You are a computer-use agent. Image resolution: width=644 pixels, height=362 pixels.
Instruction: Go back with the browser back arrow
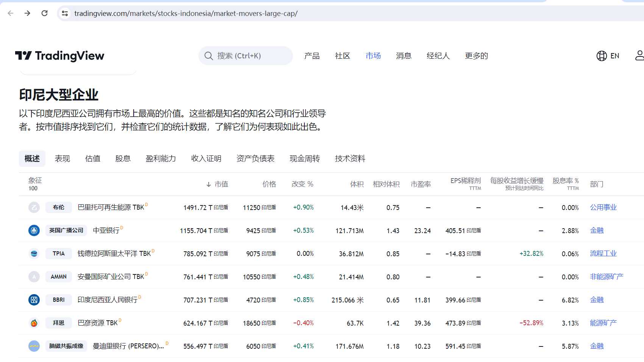click(x=11, y=13)
